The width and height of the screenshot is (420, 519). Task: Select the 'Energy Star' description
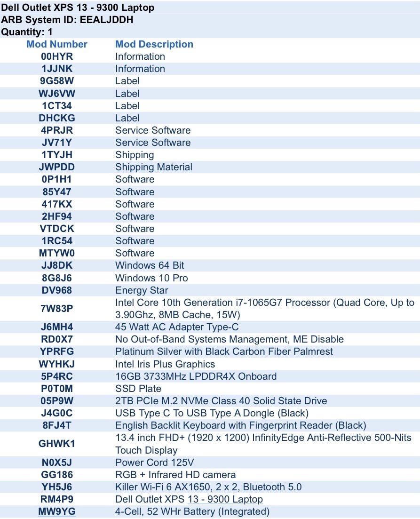point(142,290)
